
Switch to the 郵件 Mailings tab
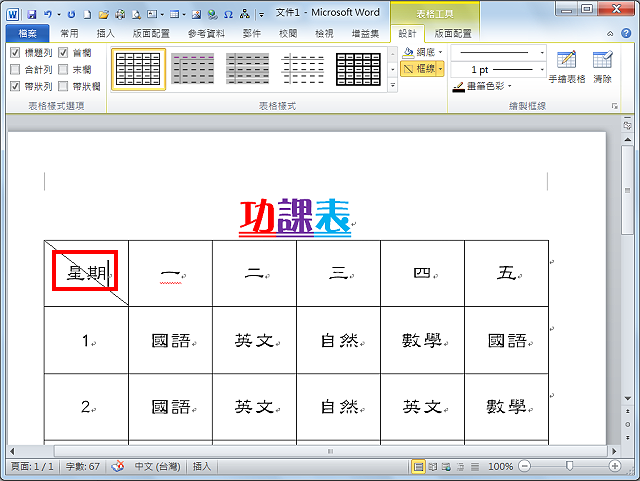(251, 33)
